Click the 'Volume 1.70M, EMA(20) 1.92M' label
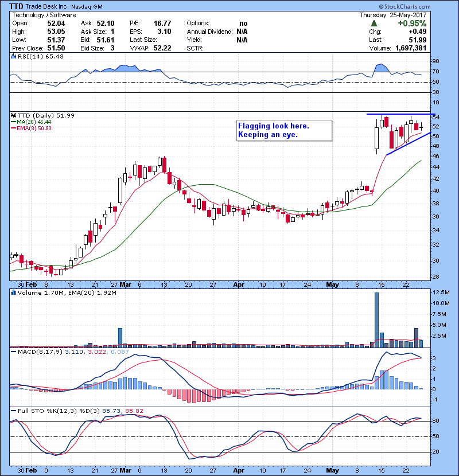The image size is (459, 476). 67,292
